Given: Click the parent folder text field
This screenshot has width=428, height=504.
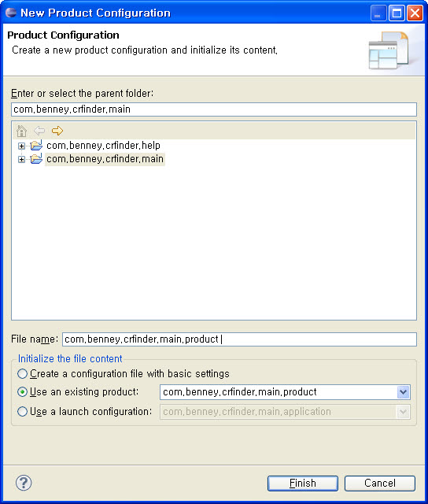Looking at the screenshot, I should pyautogui.click(x=214, y=109).
